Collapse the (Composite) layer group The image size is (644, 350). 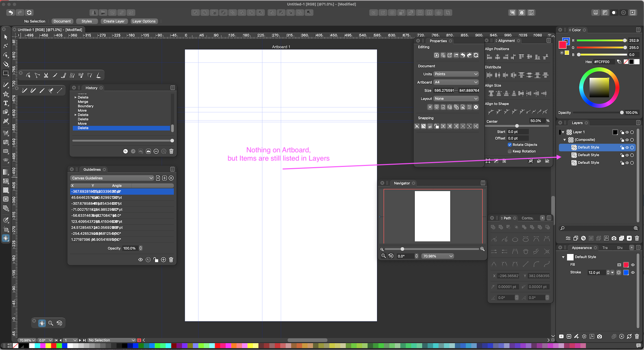[x=564, y=140]
